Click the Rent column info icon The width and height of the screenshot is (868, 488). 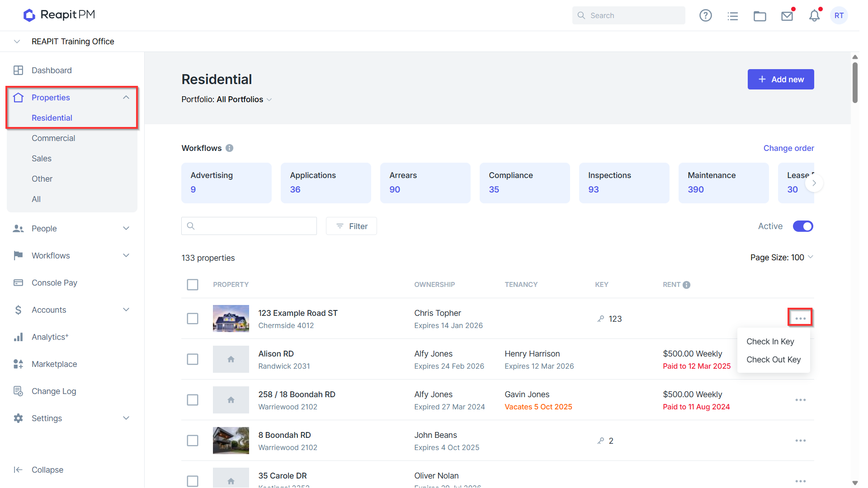coord(686,285)
